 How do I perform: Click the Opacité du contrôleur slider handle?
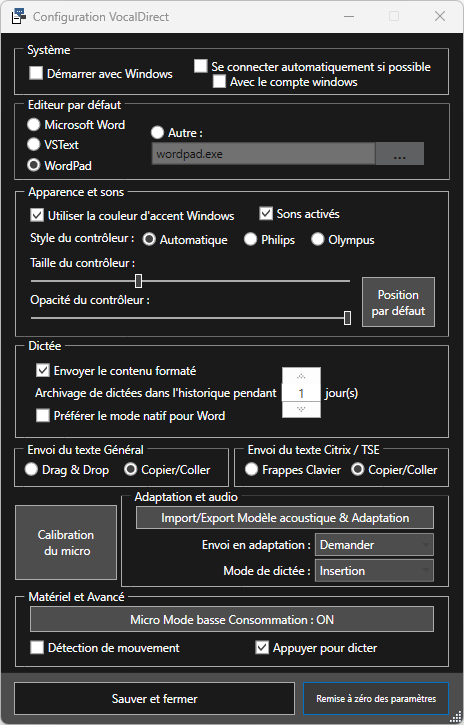pos(348,318)
